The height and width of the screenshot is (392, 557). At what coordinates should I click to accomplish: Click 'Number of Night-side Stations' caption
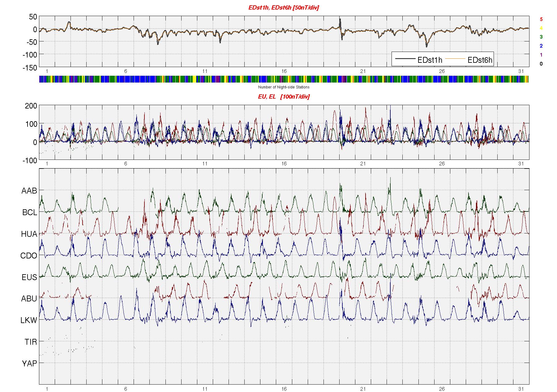coord(284,87)
